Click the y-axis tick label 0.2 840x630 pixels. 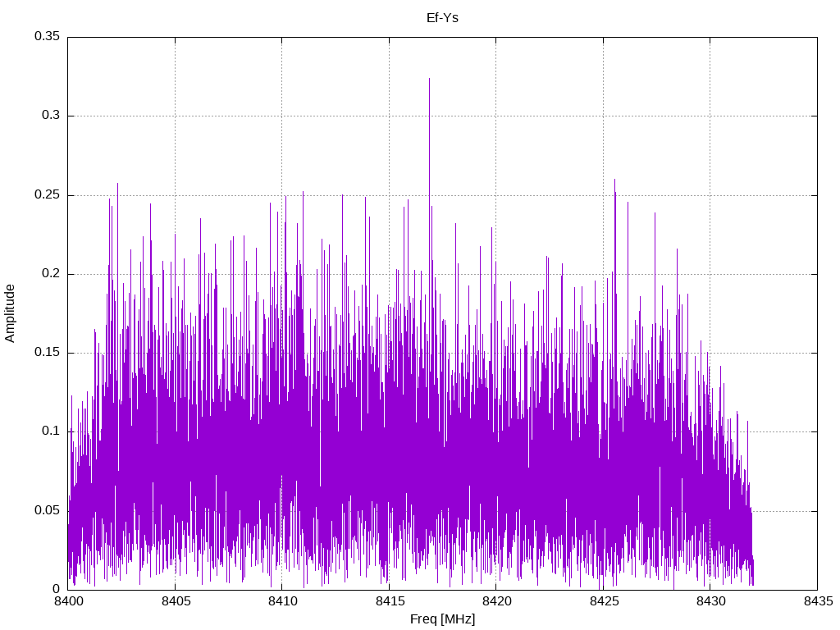coord(51,273)
